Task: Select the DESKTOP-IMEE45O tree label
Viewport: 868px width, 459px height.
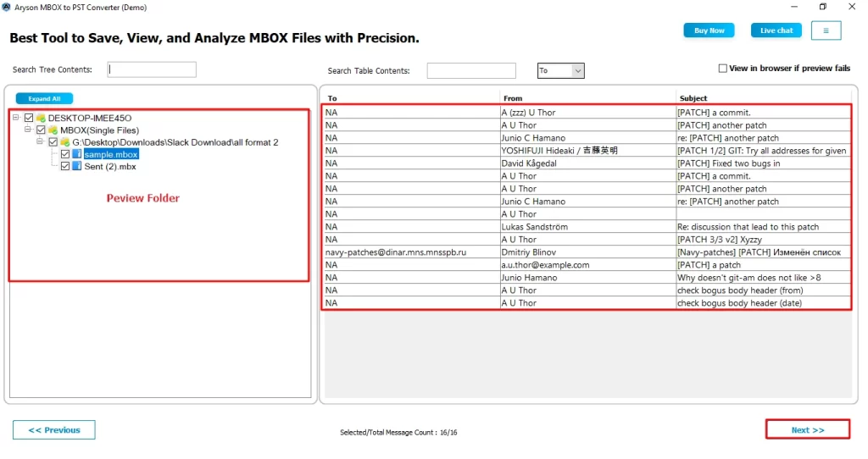Action: pyautogui.click(x=90, y=118)
